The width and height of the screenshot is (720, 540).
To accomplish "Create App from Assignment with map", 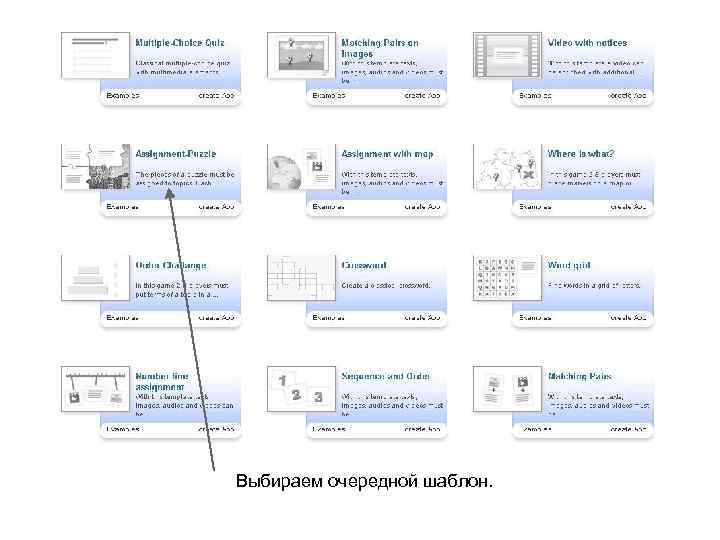I will click(x=422, y=207).
